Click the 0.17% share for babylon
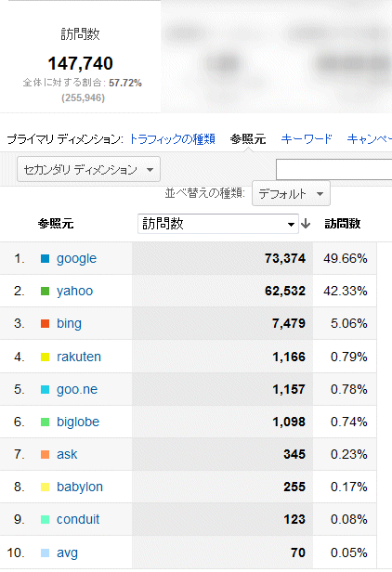Screen dimensions: 392x572 pos(349,487)
